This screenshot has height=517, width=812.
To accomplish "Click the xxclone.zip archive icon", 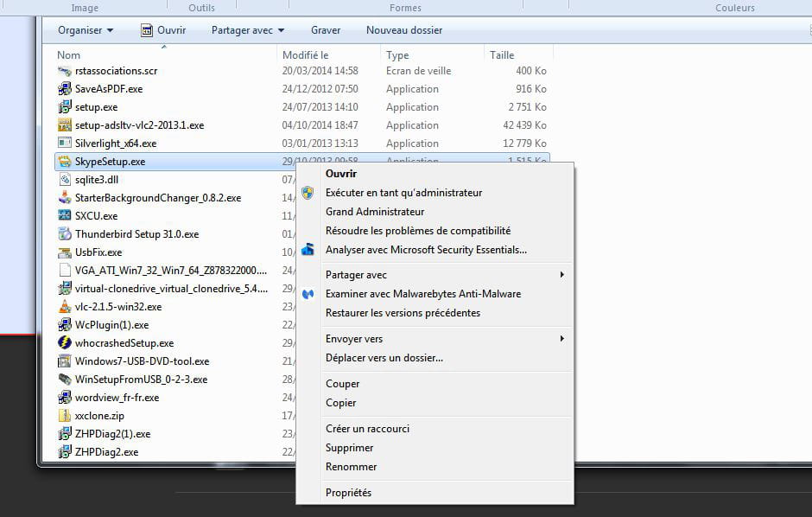I will pos(65,416).
